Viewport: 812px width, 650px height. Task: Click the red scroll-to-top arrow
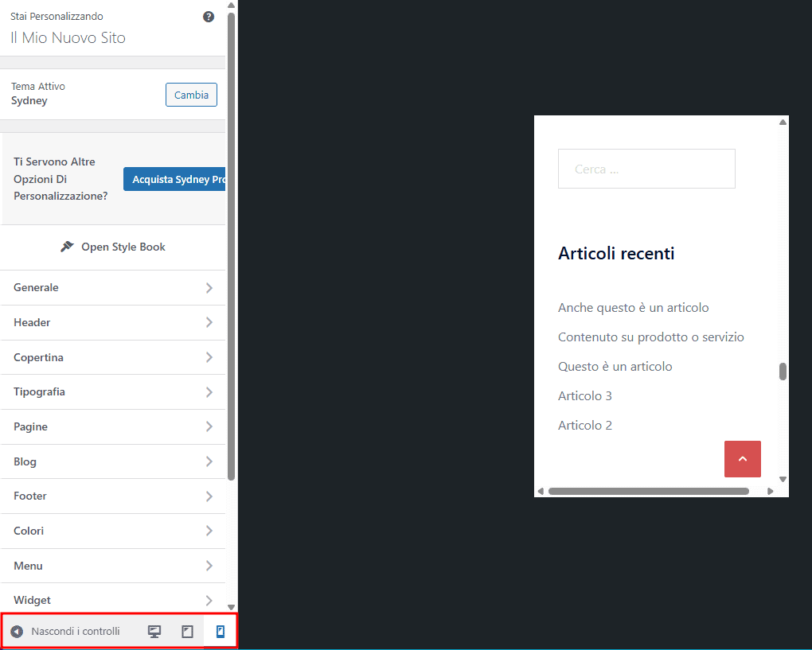(x=742, y=459)
